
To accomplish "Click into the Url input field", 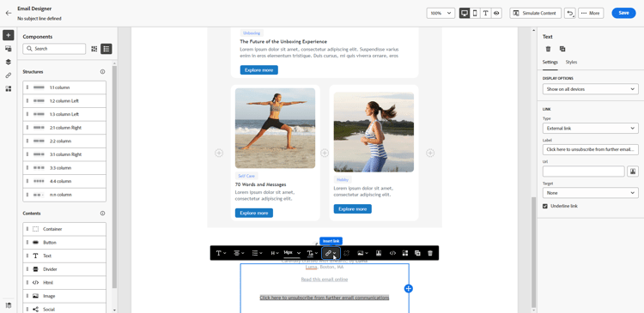I will (x=583, y=171).
